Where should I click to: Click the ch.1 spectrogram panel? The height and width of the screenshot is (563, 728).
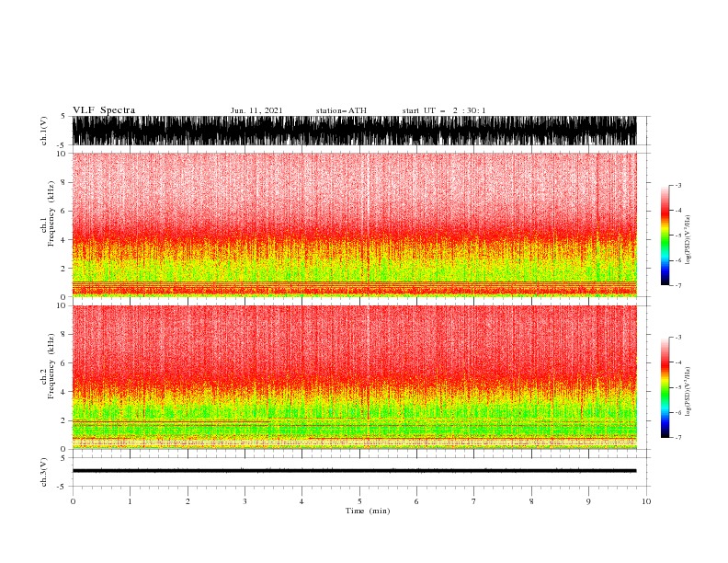click(x=354, y=224)
